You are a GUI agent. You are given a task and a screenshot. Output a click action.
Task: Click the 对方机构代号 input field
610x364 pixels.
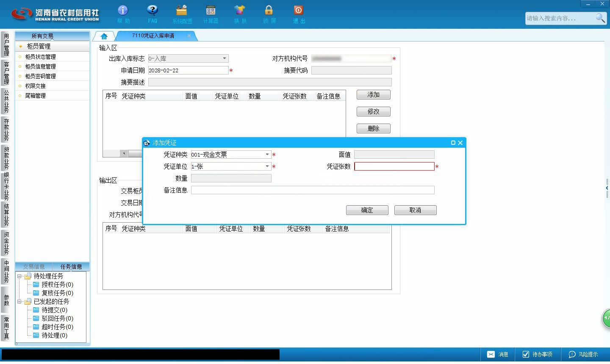pyautogui.click(x=351, y=58)
